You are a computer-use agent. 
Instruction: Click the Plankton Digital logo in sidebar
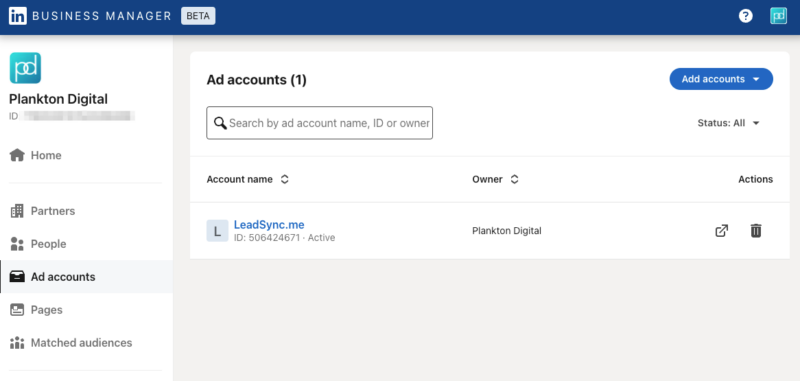coord(25,68)
